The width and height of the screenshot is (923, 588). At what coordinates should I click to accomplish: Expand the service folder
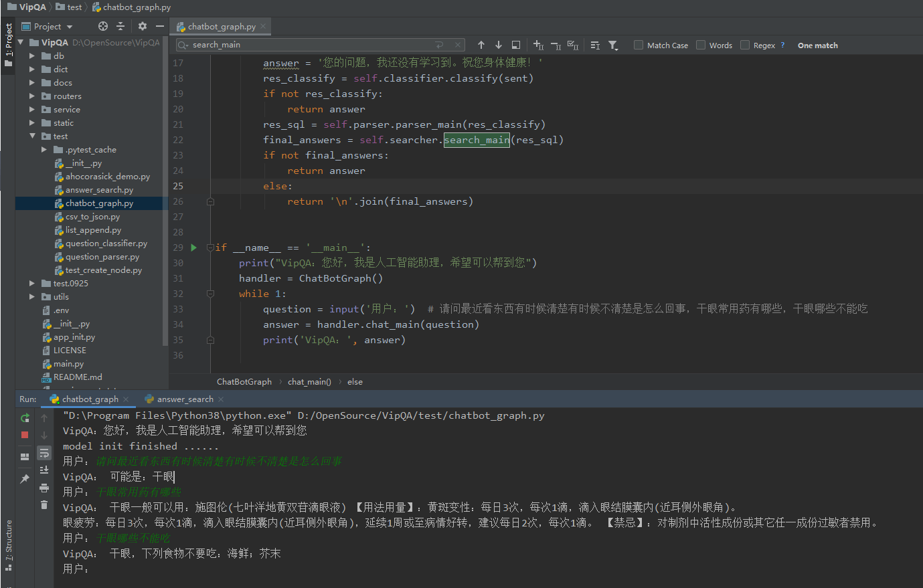32,110
